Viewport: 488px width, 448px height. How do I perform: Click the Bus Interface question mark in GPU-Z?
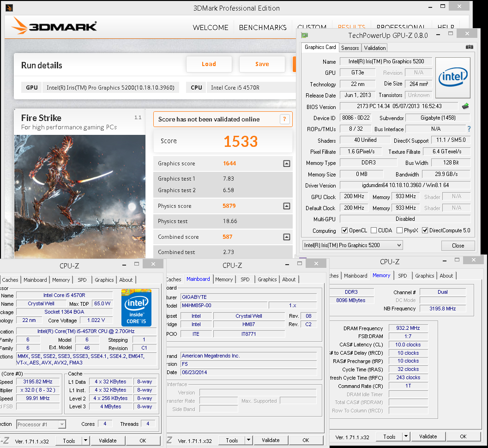click(469, 129)
